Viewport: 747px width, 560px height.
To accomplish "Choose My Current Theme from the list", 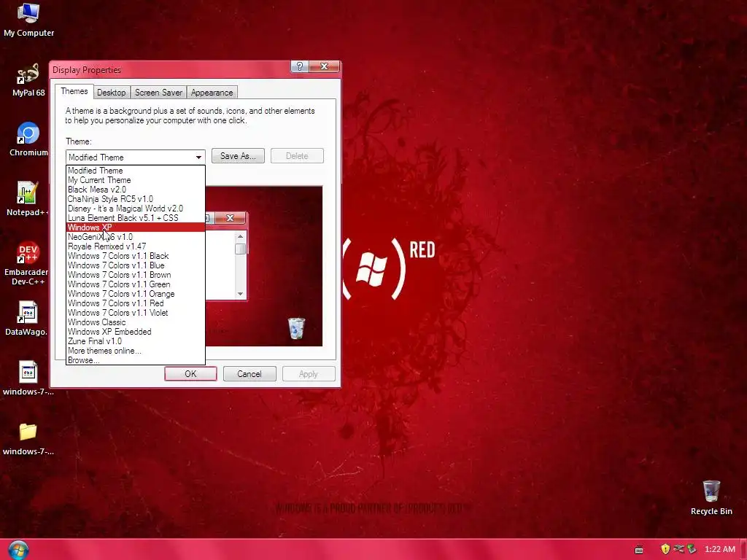I will [x=135, y=180].
